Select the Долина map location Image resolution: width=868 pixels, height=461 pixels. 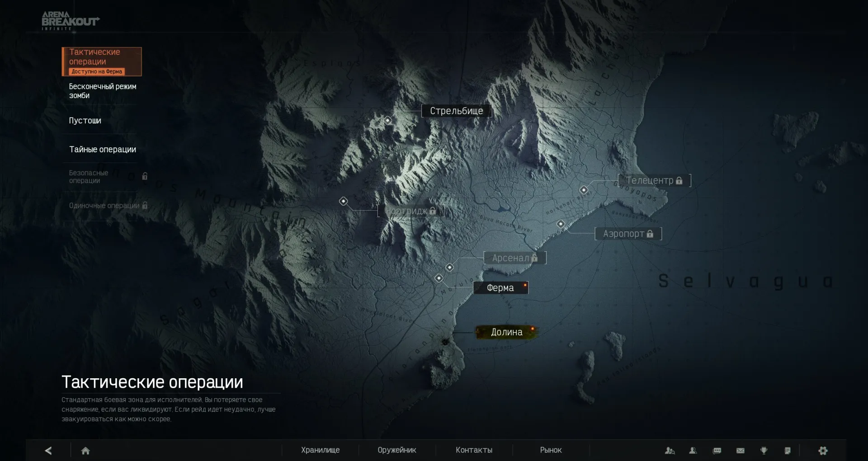507,332
